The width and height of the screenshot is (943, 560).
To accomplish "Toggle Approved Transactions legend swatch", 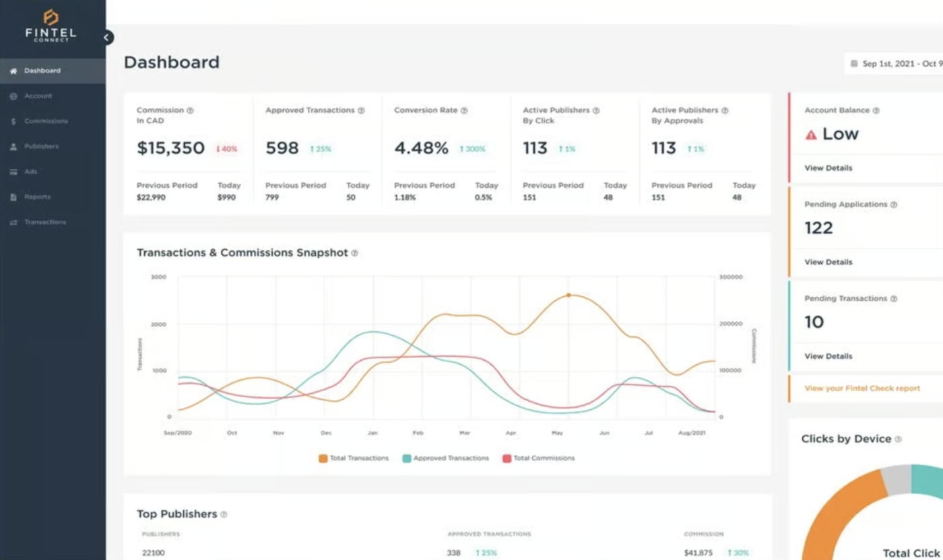I will coord(407,458).
